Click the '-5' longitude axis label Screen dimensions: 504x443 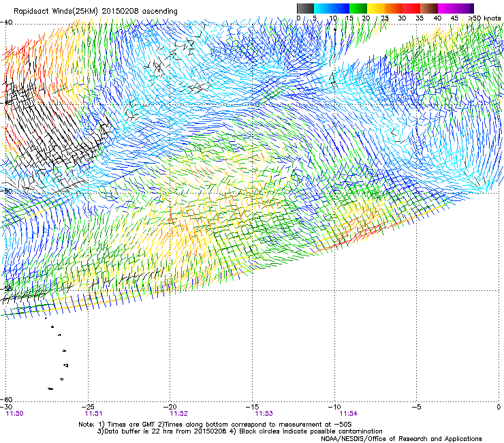416,407
